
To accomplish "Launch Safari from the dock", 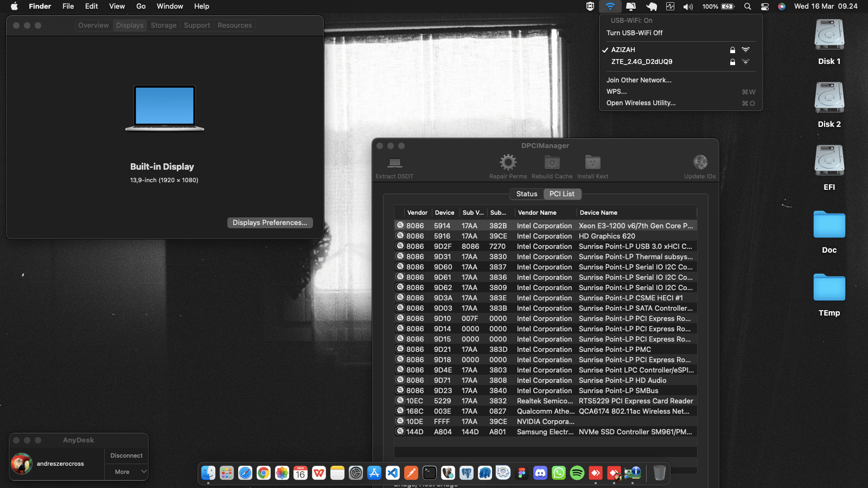I will click(245, 473).
